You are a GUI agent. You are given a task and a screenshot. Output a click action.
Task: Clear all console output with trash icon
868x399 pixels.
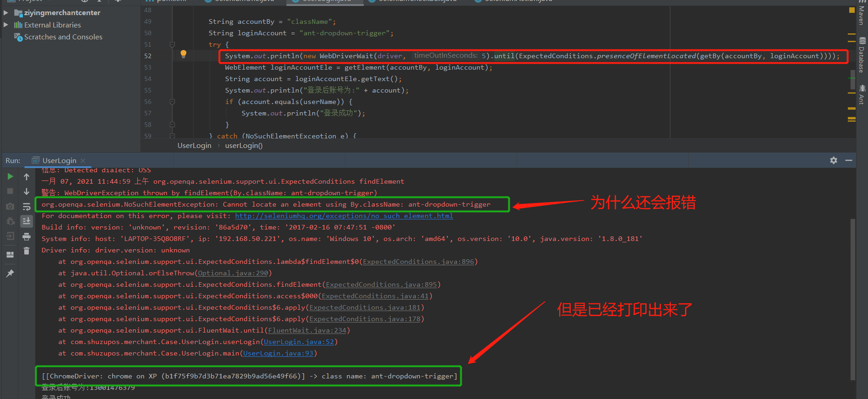(x=27, y=251)
